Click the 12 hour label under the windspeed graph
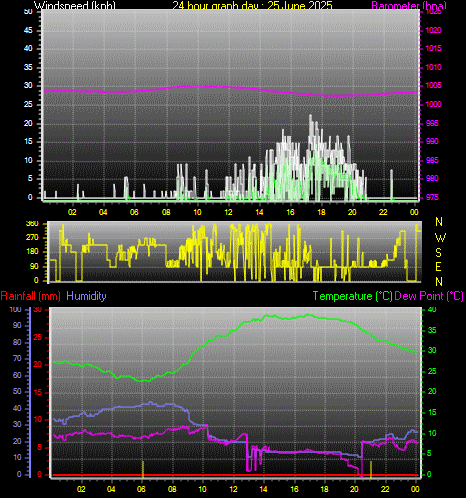The image size is (466, 498). pos(228,212)
